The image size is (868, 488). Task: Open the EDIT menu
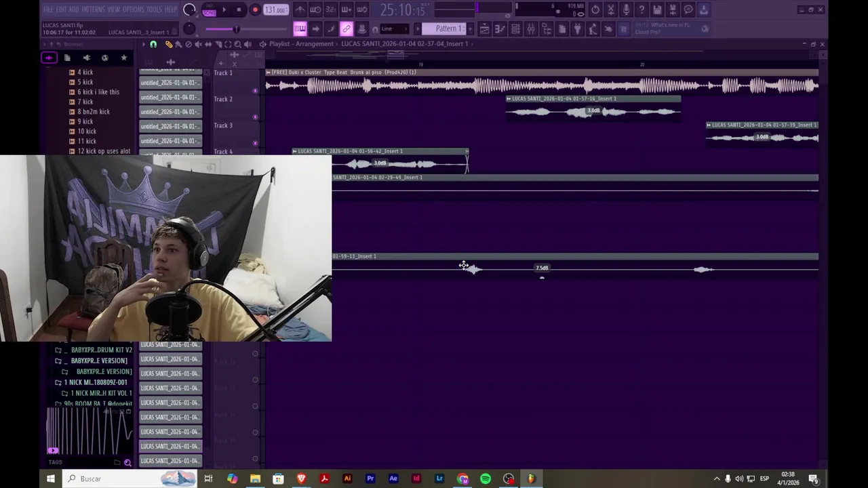(61, 9)
